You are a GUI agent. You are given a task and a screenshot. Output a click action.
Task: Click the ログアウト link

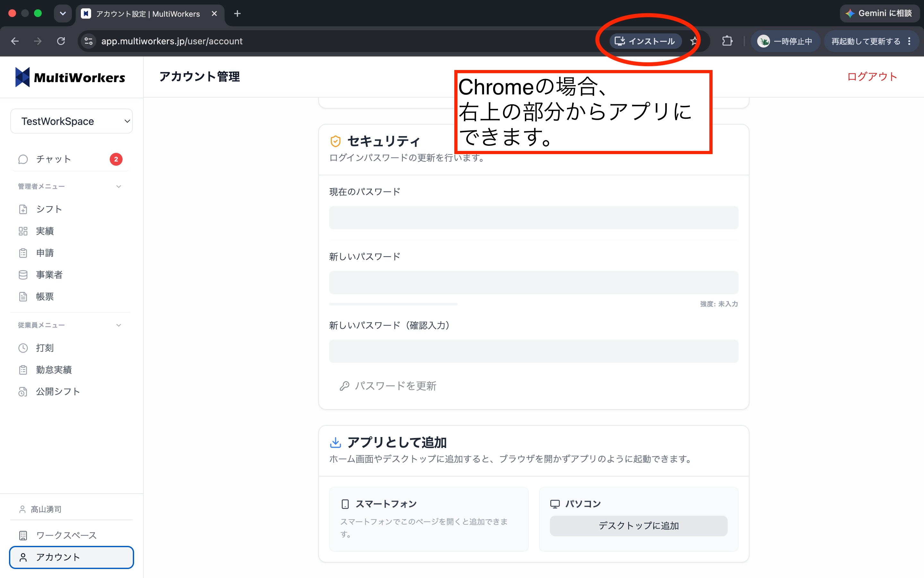tap(872, 76)
